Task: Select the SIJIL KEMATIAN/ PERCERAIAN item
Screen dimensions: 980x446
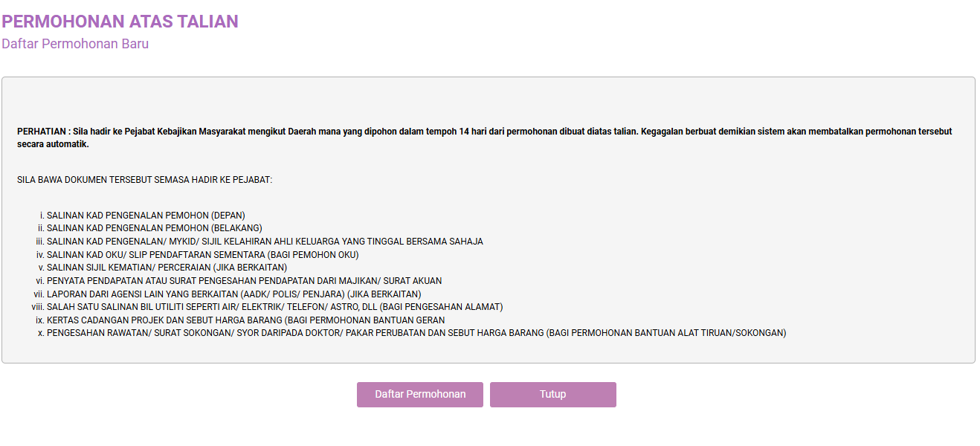Action: coord(167,268)
